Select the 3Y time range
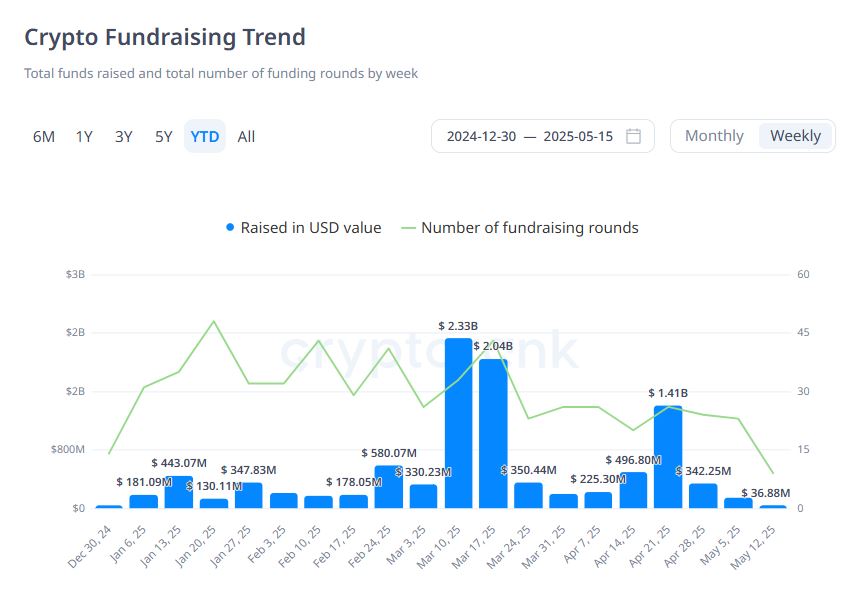Image resolution: width=854 pixels, height=609 pixels. tap(123, 137)
